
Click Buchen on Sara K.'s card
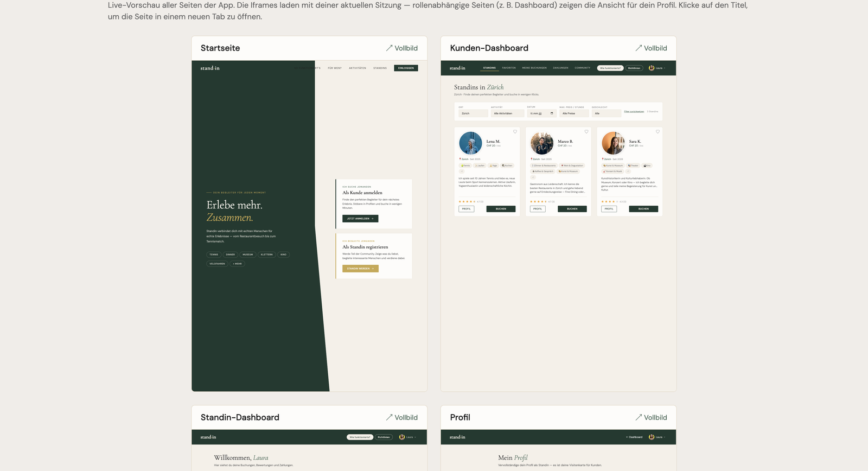[x=643, y=209]
